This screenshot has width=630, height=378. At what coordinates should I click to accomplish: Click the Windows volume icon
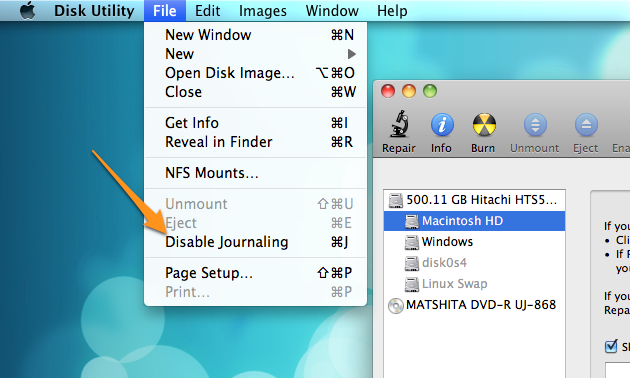412,242
